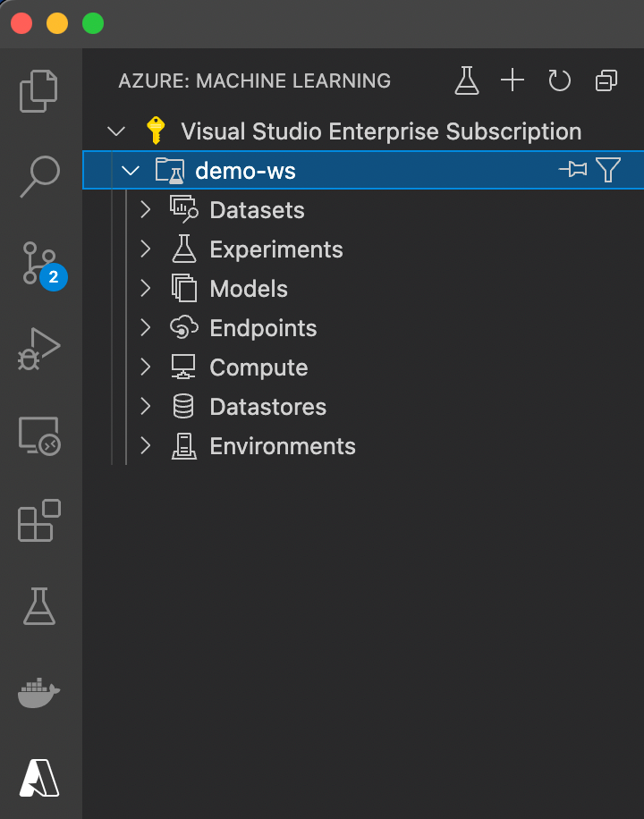Viewport: 644px width, 819px height.
Task: Open the Testing flask icon in activity bar
Action: coord(39,606)
